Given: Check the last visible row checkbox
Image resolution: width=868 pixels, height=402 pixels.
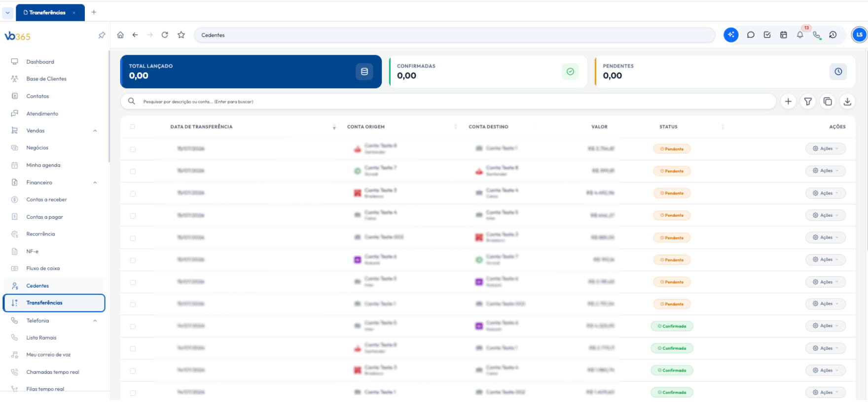Looking at the screenshot, I should point(133,393).
